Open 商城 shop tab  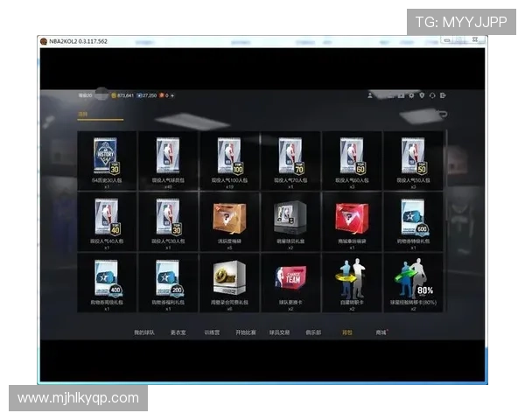pos(381,332)
